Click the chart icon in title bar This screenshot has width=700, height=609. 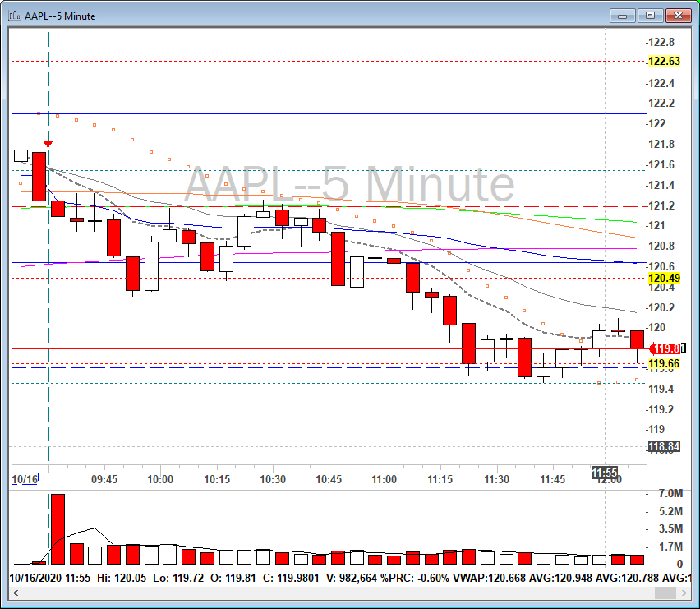pyautogui.click(x=14, y=16)
